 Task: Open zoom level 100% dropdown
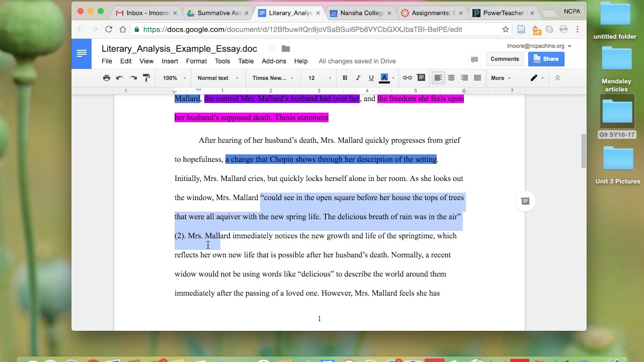click(x=174, y=78)
